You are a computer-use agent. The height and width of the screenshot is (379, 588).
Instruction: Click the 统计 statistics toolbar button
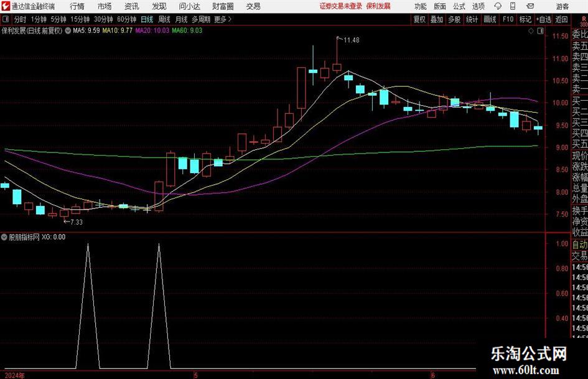(472, 19)
